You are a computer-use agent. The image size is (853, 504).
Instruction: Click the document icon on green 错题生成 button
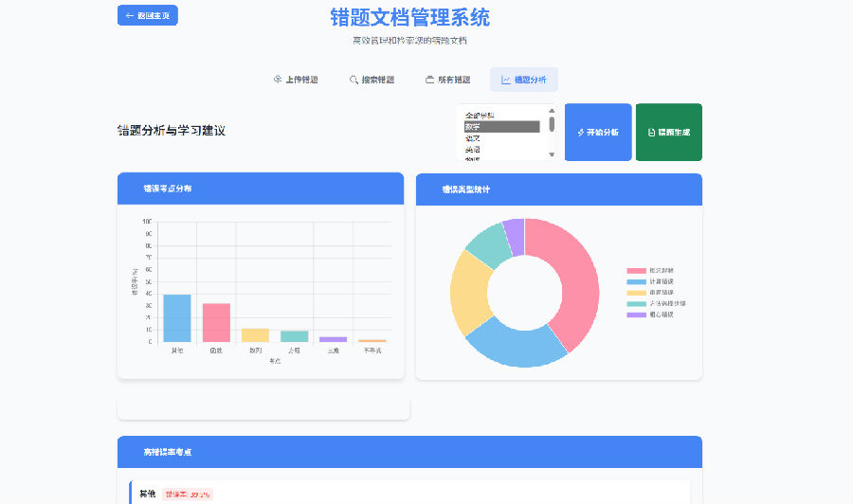click(650, 133)
